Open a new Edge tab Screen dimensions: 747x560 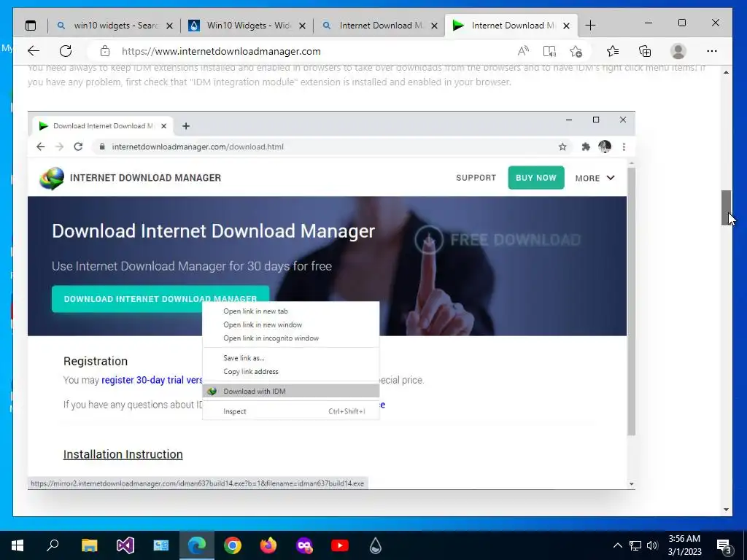590,26
